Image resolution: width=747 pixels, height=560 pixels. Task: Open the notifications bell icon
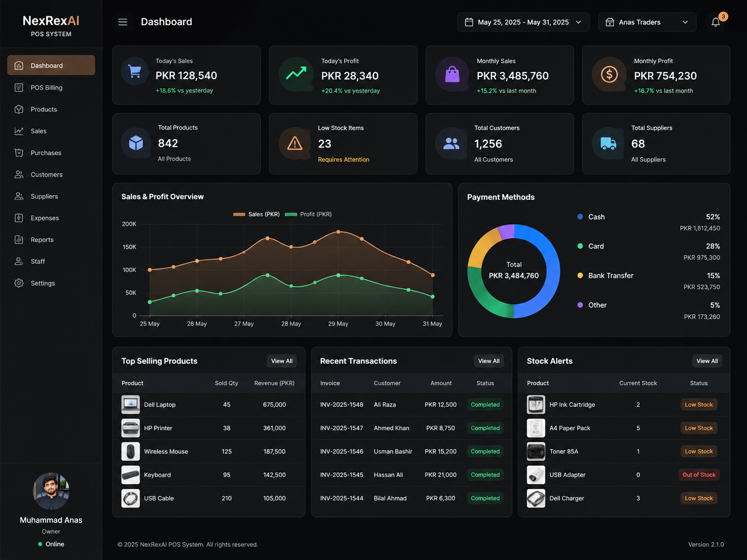716,22
